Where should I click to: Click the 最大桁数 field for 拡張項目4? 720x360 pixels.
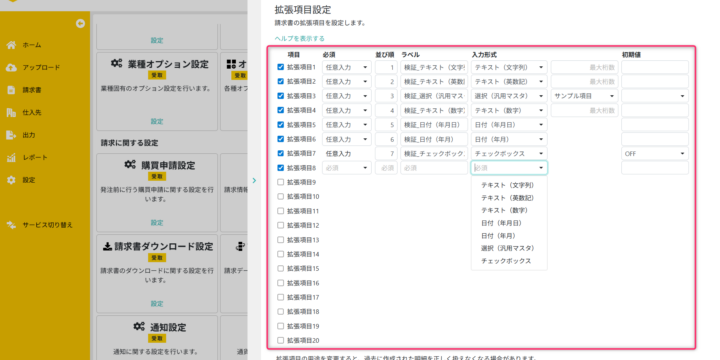tap(585, 110)
